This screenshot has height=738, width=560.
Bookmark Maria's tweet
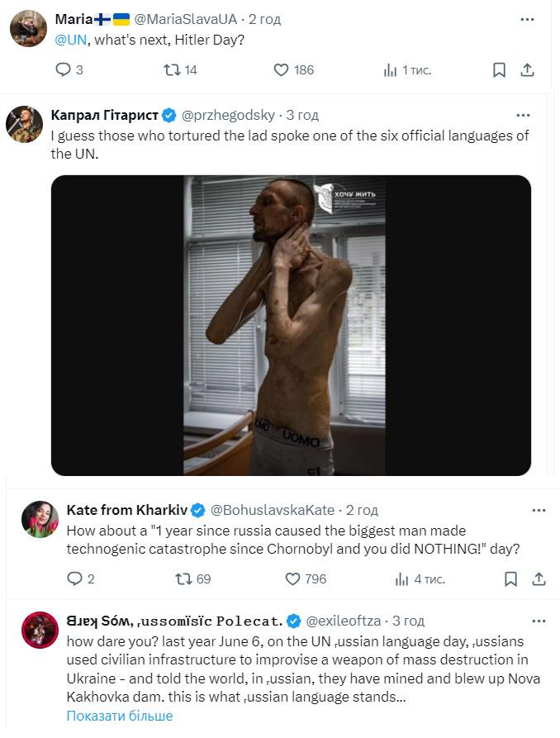pos(499,70)
